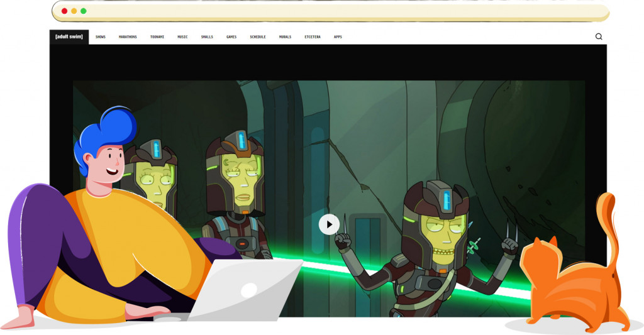
Task: Open the Music menu item
Action: (182, 37)
